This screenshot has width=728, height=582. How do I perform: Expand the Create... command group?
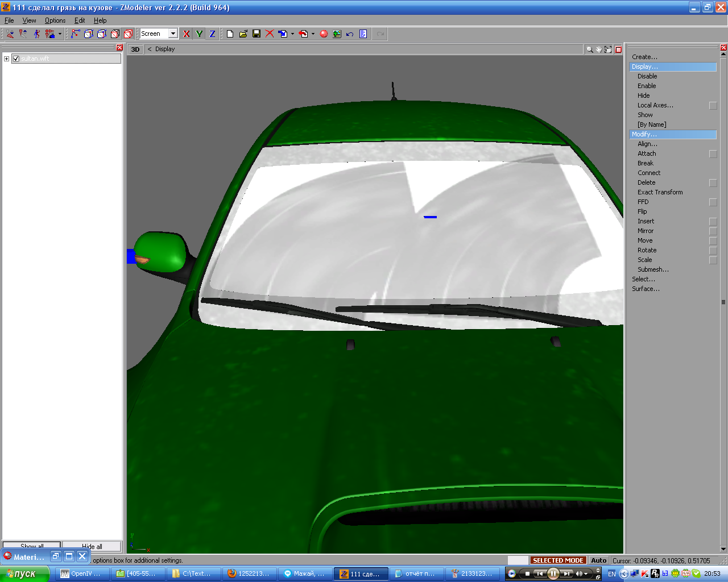(x=644, y=57)
